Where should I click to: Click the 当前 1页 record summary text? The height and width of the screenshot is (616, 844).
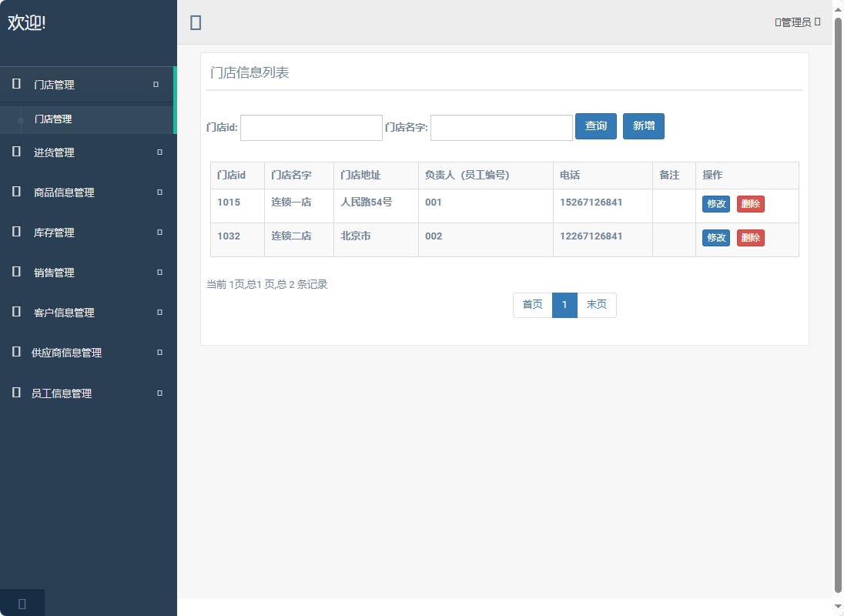point(267,285)
